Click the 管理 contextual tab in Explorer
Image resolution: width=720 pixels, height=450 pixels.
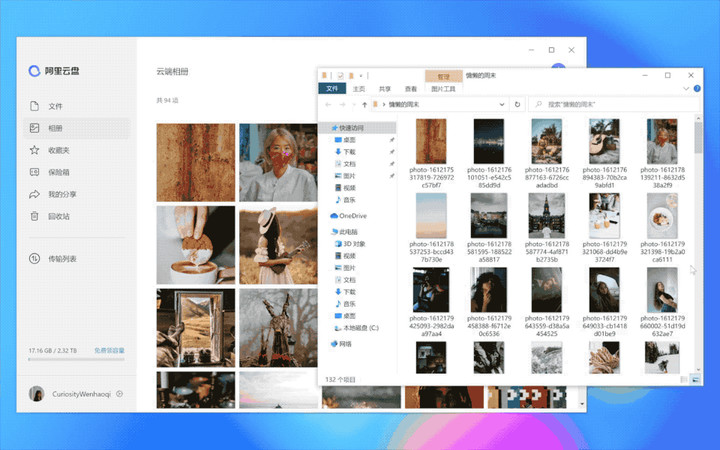[444, 77]
